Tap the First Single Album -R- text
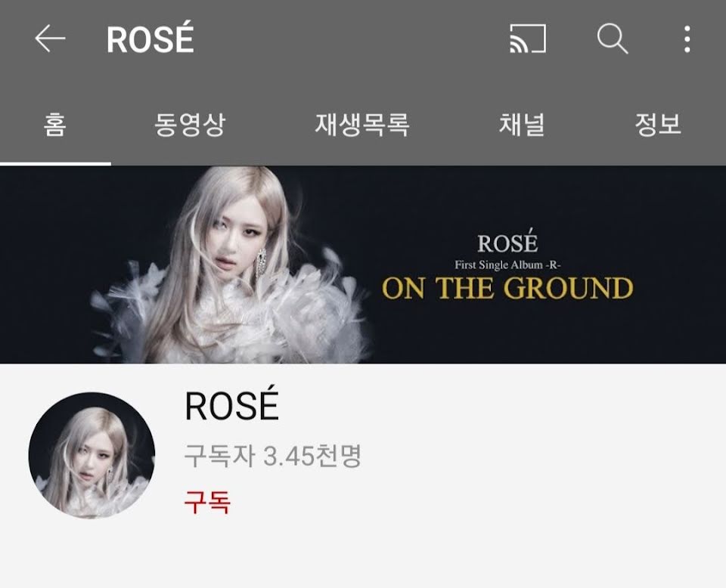Screen dimensions: 726x588 [x=507, y=265]
